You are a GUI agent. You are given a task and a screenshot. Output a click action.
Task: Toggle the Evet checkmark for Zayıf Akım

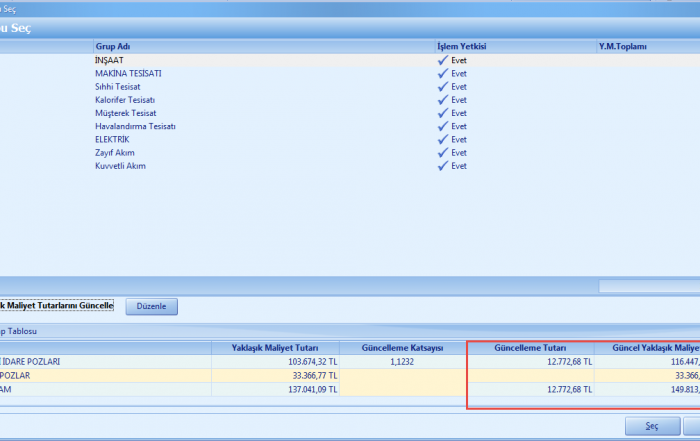[442, 153]
